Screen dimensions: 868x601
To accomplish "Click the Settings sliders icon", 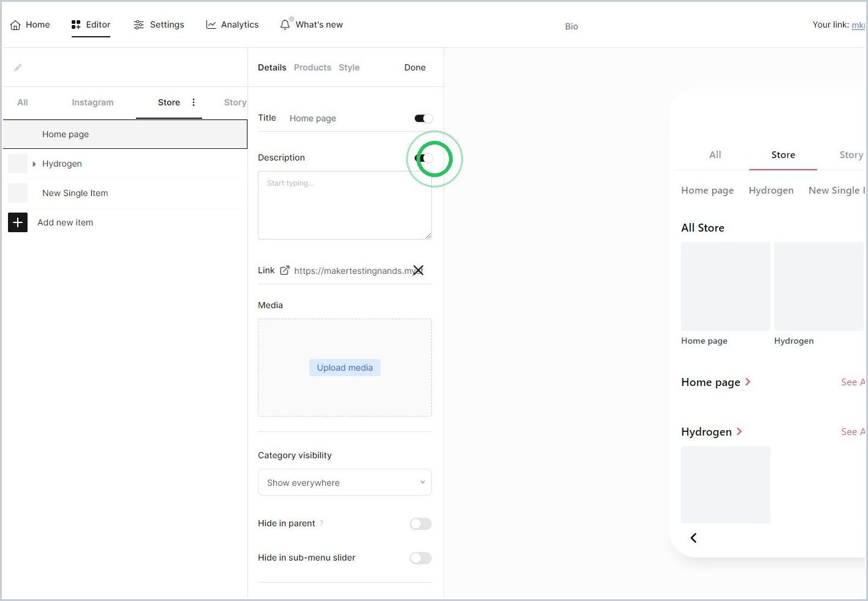I will tap(139, 25).
